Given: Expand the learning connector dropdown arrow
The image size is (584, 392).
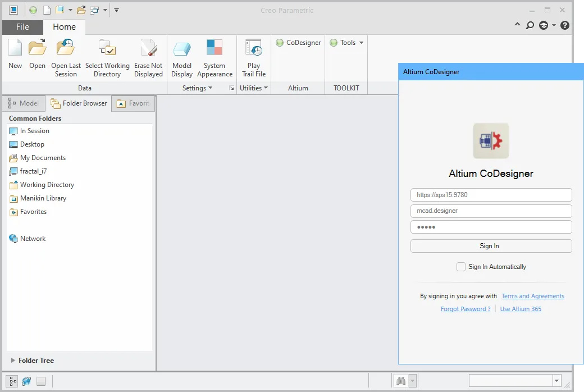Looking at the screenshot, I should point(554,25).
